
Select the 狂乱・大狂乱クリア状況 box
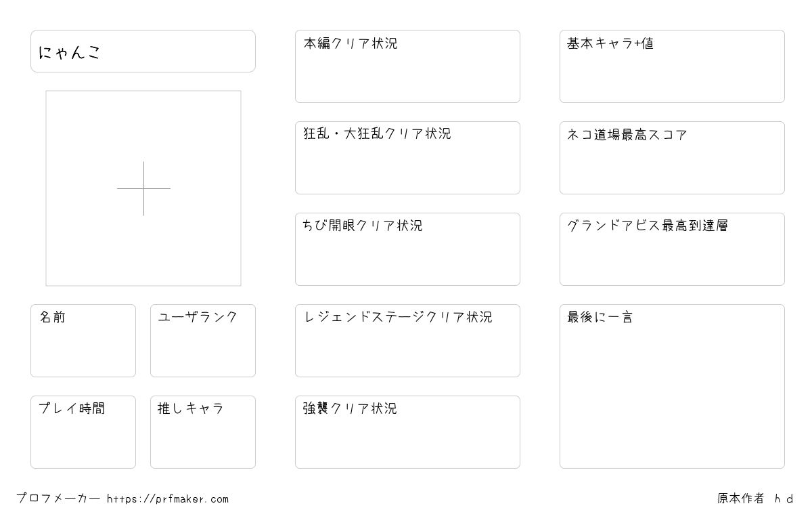[407, 158]
